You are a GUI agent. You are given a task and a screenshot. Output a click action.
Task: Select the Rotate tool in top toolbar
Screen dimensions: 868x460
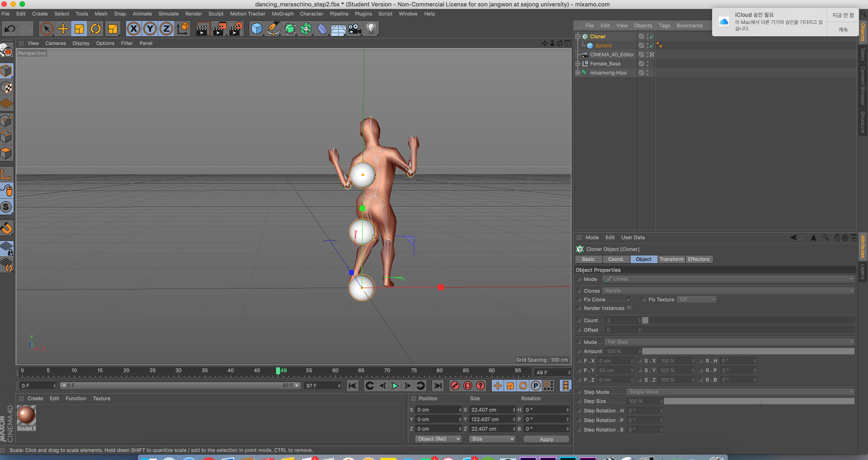click(x=96, y=29)
